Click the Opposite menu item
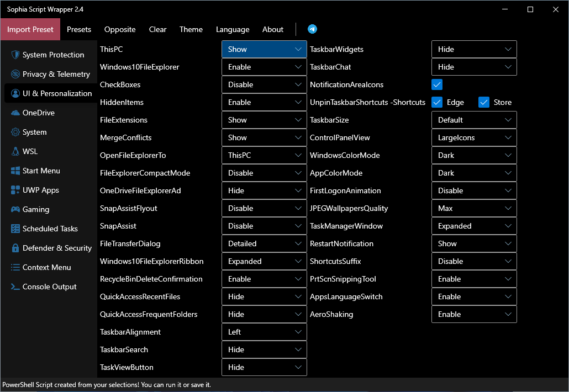569x392 pixels. pos(120,29)
